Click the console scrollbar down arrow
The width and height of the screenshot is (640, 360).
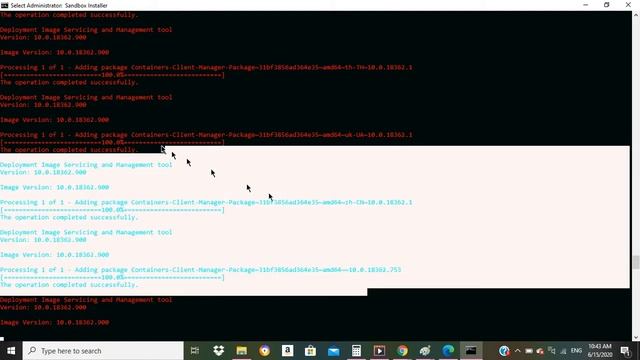click(x=636, y=337)
